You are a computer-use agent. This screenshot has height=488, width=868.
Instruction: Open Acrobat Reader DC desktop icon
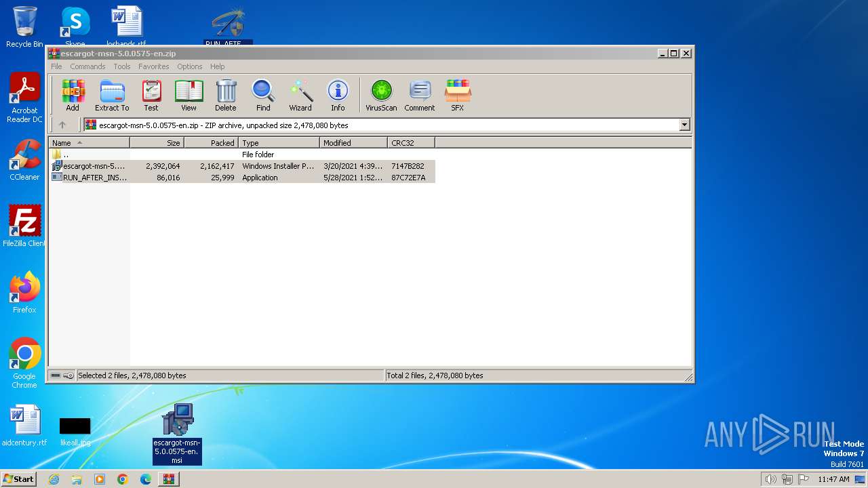pos(24,98)
